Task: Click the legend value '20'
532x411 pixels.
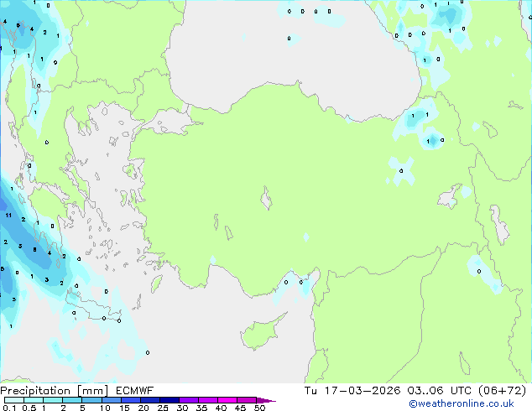Action: [143, 408]
